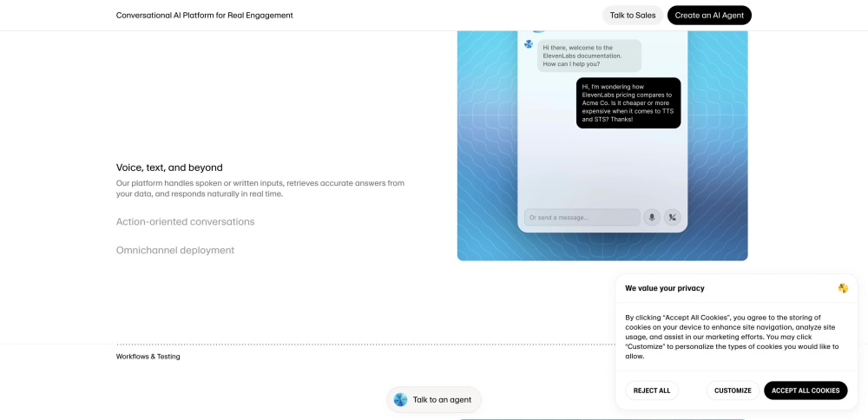
Task: Open Customize cookie preferences
Action: (733, 390)
